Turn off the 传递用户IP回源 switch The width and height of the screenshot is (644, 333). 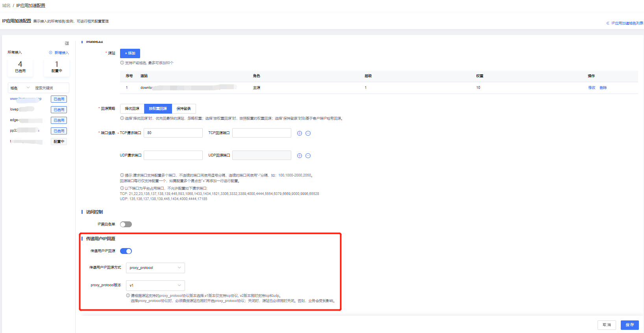point(126,251)
